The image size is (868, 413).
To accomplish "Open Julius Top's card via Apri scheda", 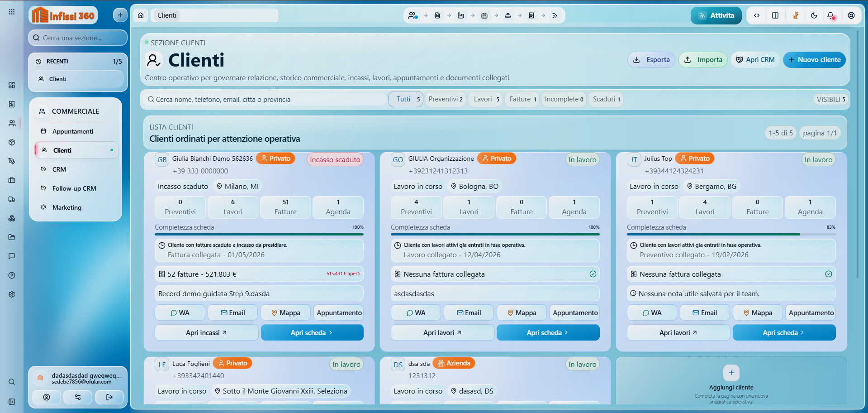I will [784, 332].
